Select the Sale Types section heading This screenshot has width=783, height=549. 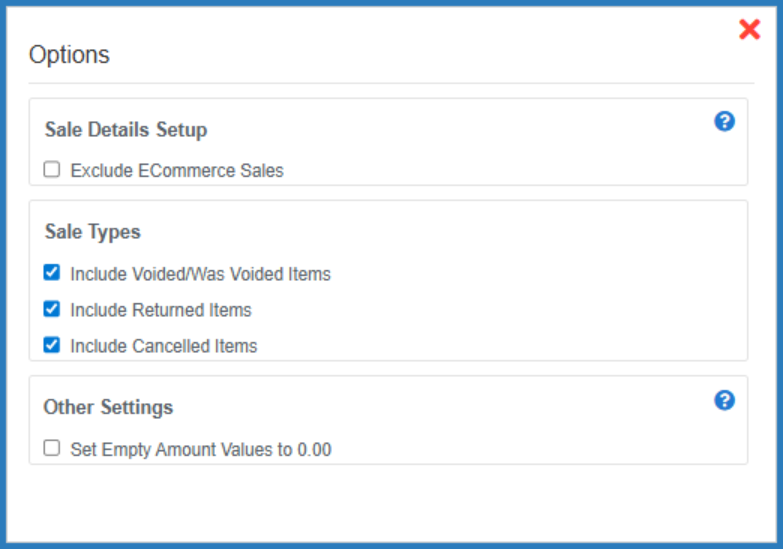pos(93,232)
